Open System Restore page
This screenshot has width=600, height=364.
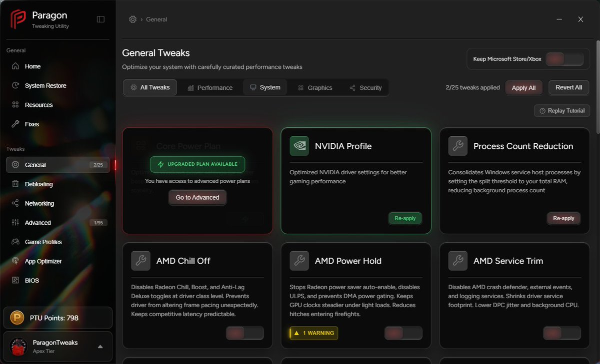point(58,86)
